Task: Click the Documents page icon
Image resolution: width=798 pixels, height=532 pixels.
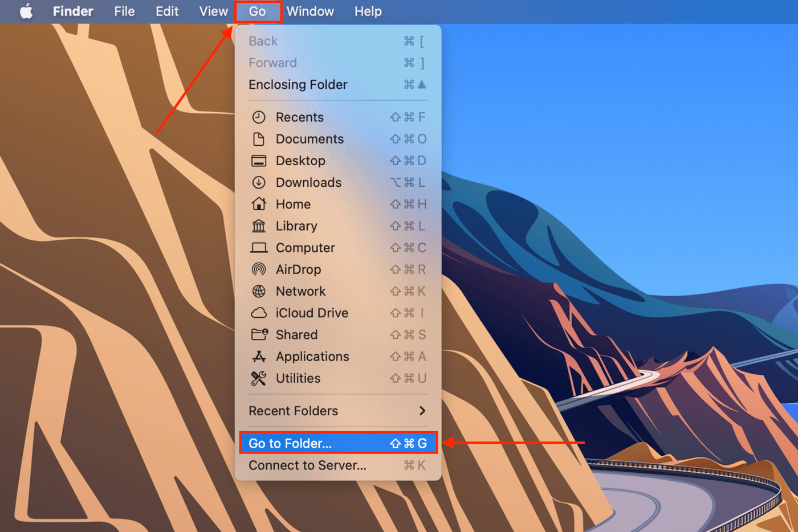Action: (259, 139)
